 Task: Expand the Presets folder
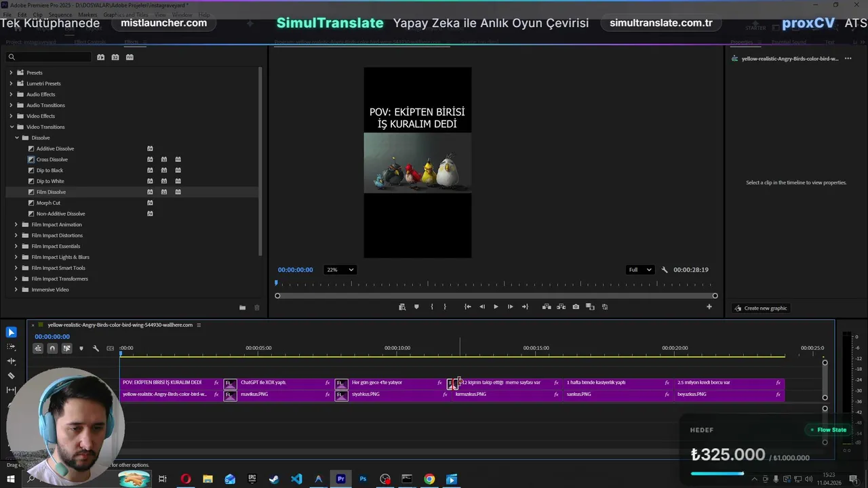point(11,73)
